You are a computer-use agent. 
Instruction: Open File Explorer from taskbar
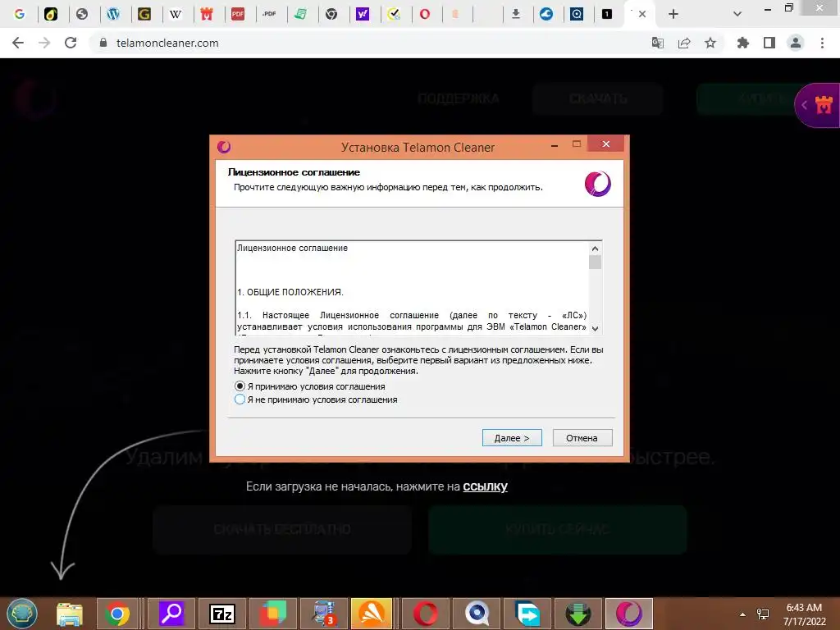(70, 614)
